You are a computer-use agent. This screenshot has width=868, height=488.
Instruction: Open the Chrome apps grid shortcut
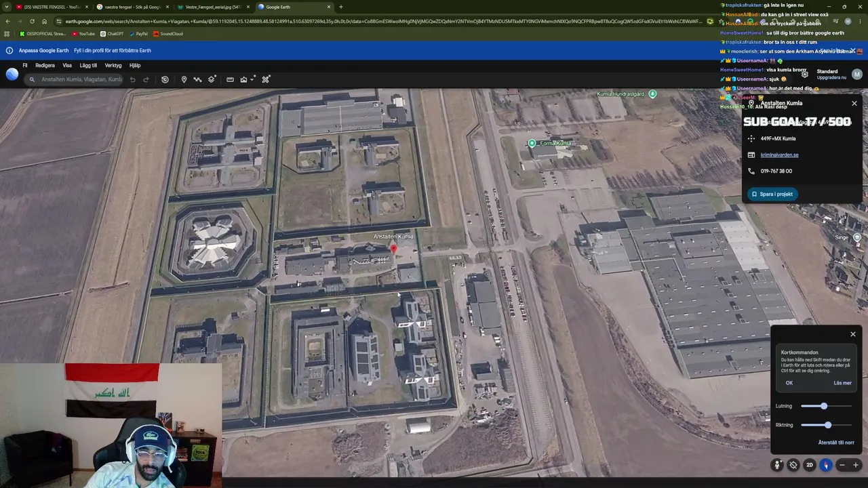pos(7,34)
